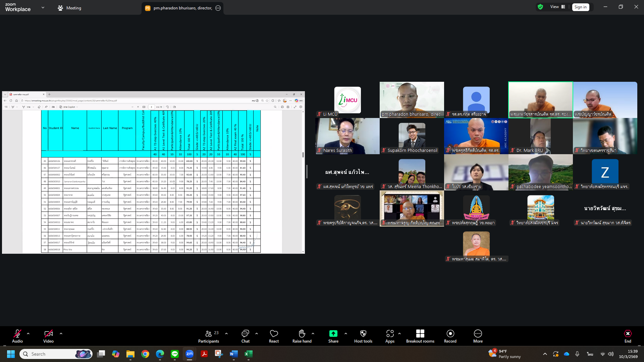Switch to the Meeting tab
Viewport: 644px width, 362px height.
(x=70, y=8)
